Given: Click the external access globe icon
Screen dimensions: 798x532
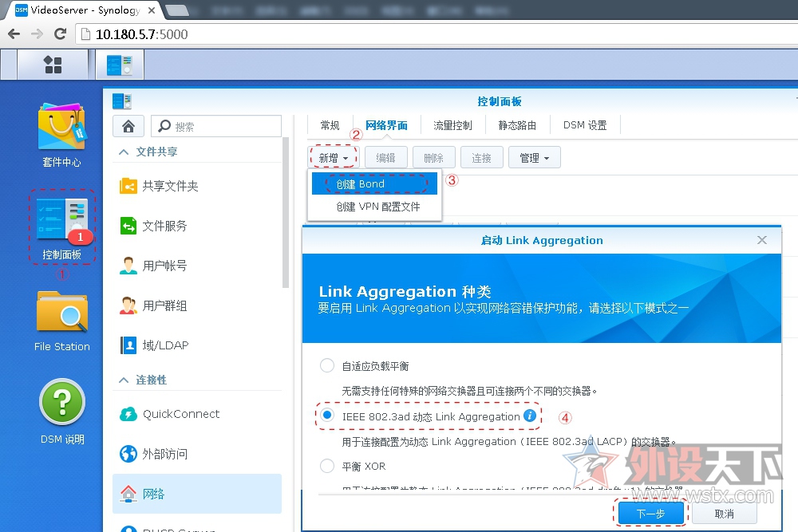Looking at the screenshot, I should [x=128, y=454].
